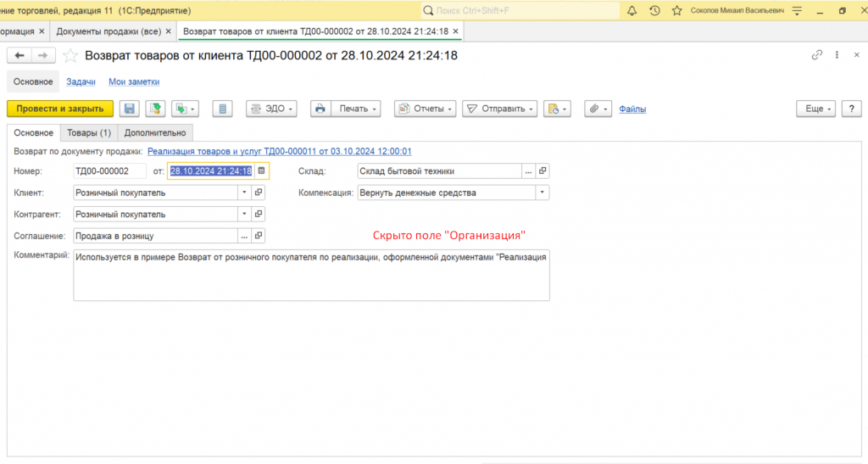The height and width of the screenshot is (464, 868).
Task: Open the Печать dropdown menu
Action: pyautogui.click(x=356, y=109)
